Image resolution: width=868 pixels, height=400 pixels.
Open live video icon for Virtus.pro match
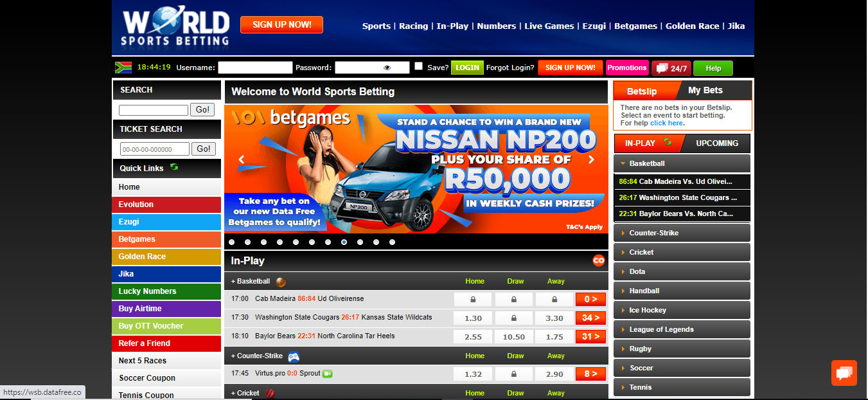(x=328, y=374)
